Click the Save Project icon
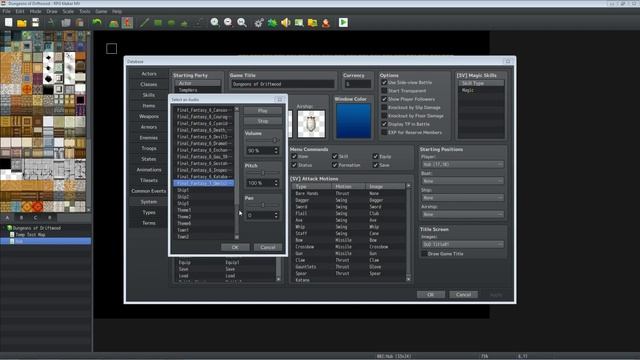The width and height of the screenshot is (640, 360). coord(36,22)
